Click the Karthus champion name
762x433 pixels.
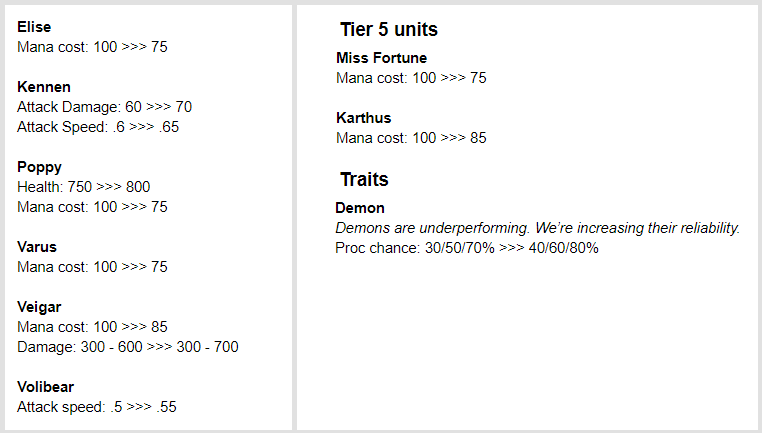[x=363, y=118]
